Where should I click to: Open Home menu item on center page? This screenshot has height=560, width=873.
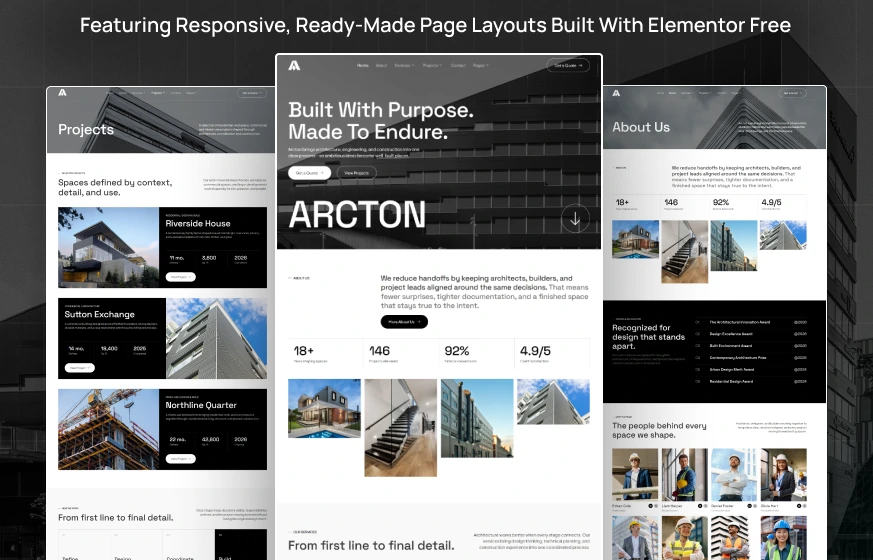[x=362, y=66]
